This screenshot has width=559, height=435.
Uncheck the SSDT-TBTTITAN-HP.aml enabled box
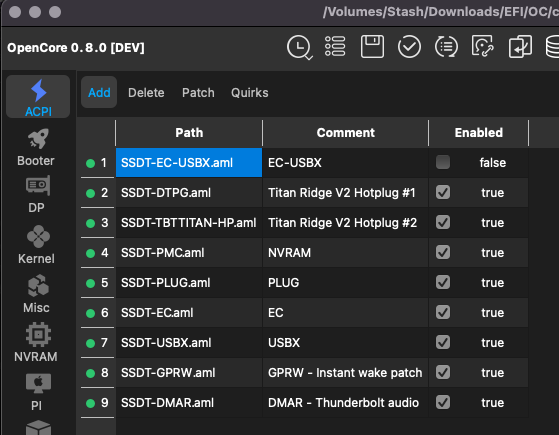click(x=443, y=222)
